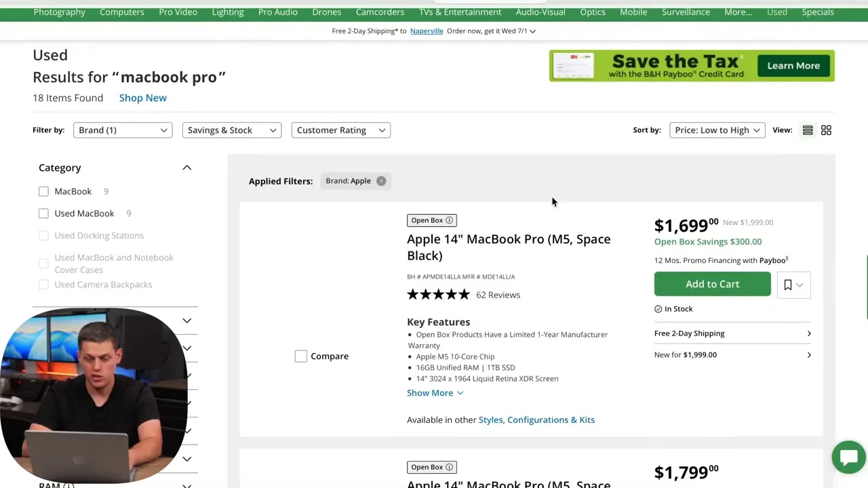Open Styles, Configurations & Kits link
This screenshot has height=488, width=868.
pos(536,420)
